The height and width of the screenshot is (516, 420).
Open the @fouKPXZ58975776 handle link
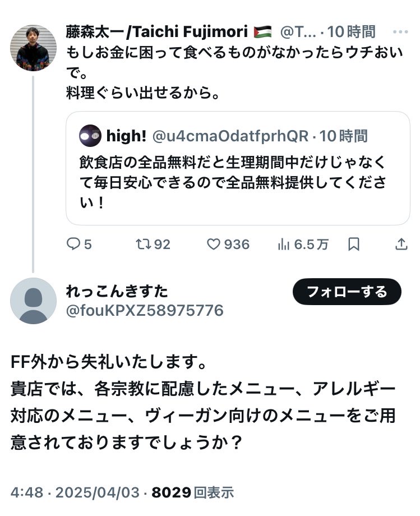coord(145,310)
